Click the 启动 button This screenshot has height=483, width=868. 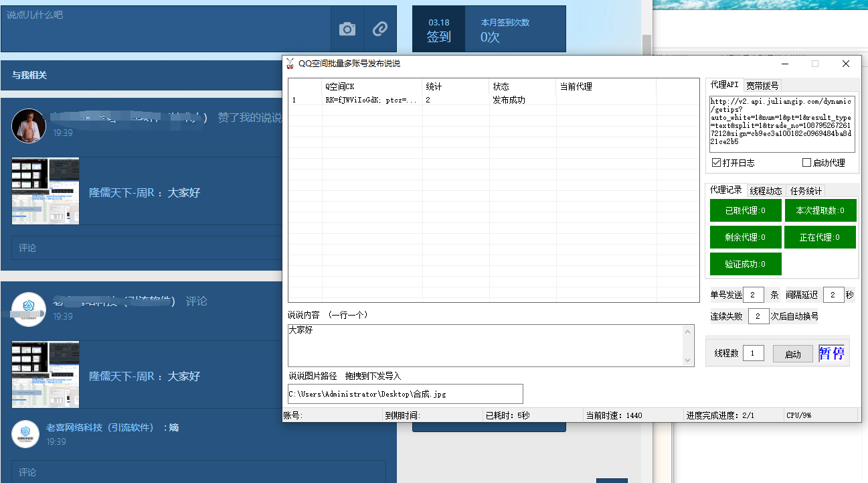[792, 354]
